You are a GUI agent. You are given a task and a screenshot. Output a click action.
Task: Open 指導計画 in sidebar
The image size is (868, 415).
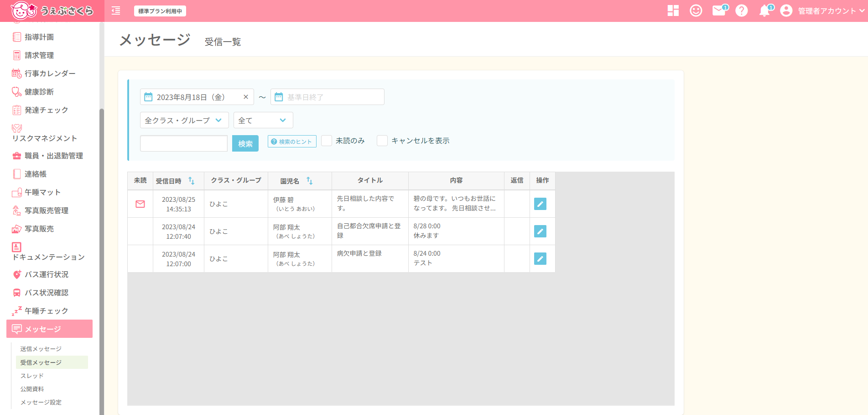coord(39,37)
